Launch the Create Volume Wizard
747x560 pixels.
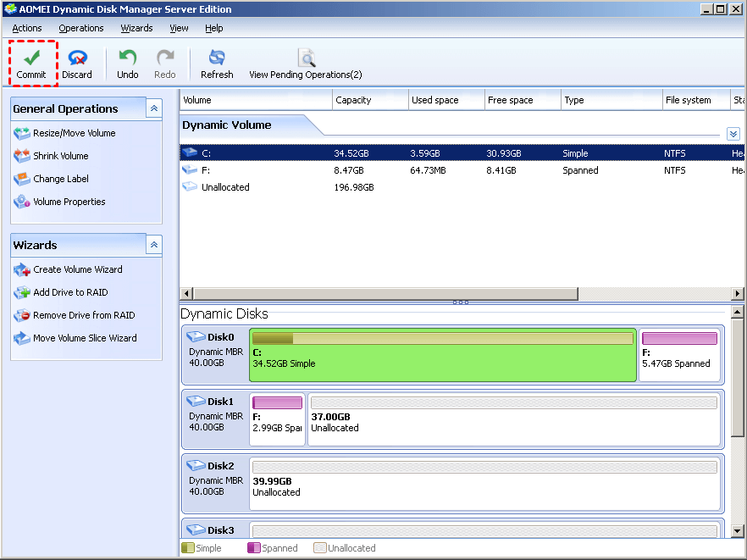tap(77, 269)
